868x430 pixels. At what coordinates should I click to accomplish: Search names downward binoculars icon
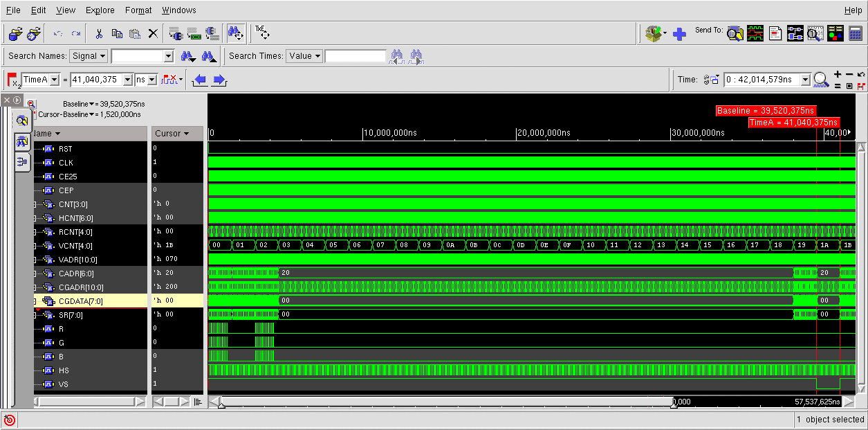(x=187, y=56)
